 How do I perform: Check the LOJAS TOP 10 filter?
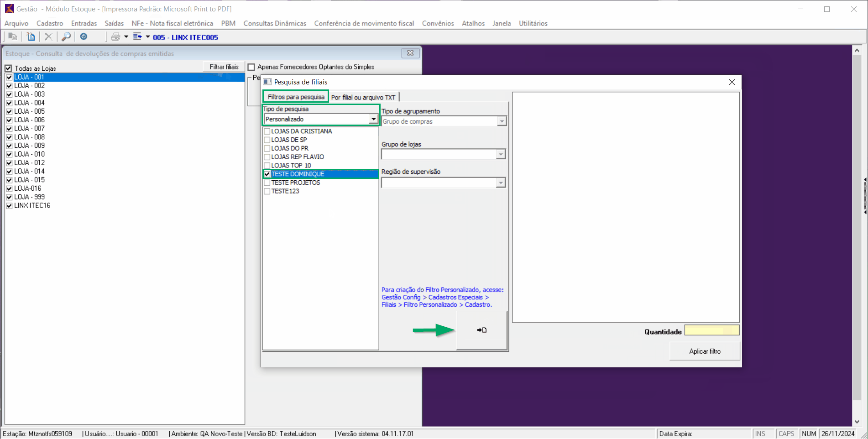(x=267, y=166)
